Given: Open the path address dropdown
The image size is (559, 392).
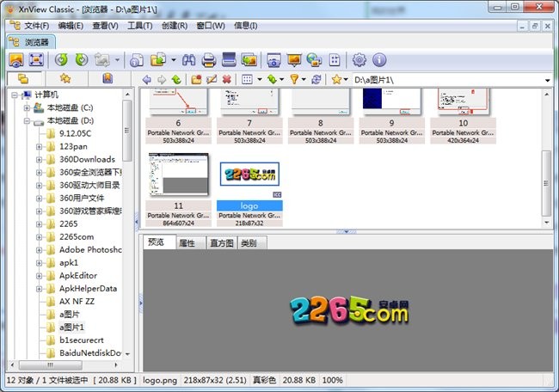Looking at the screenshot, I should (548, 80).
